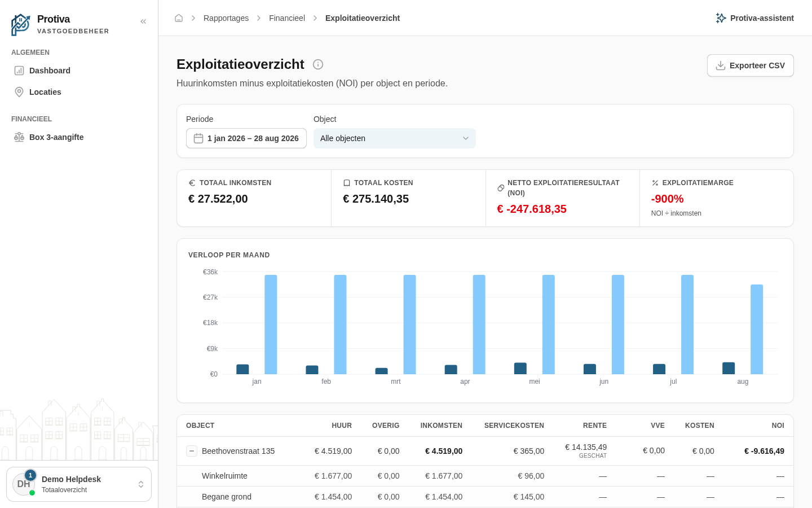Click the Beethovenstraat 135 object name
Image resolution: width=812 pixels, height=508 pixels.
[x=238, y=451]
